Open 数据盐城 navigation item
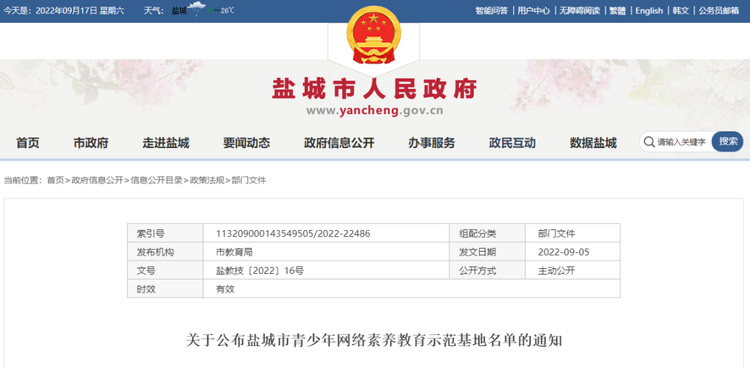This screenshot has width=750, height=367. [593, 143]
